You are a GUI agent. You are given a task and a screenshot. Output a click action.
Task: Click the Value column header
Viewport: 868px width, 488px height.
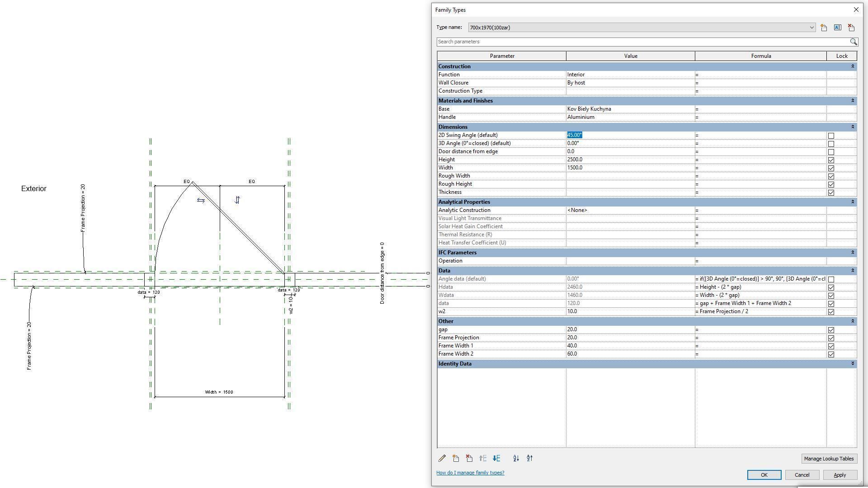[x=630, y=56]
